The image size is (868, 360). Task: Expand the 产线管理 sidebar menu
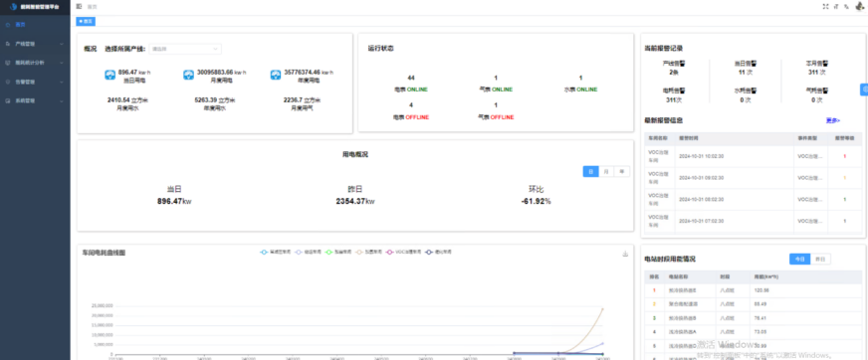pyautogui.click(x=35, y=43)
